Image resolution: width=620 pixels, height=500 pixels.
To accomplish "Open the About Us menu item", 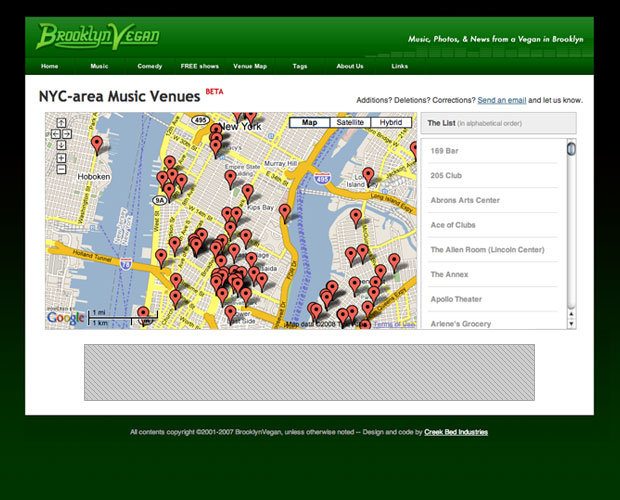I will [x=350, y=66].
